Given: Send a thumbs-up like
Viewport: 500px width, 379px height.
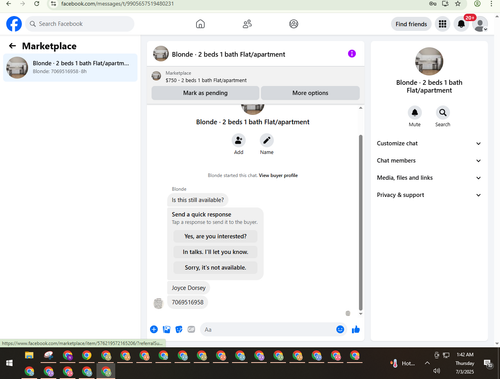Looking at the screenshot, I should click(356, 330).
